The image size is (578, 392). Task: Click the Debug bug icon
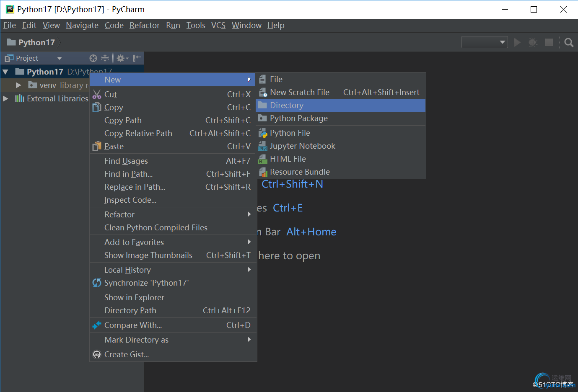(533, 42)
